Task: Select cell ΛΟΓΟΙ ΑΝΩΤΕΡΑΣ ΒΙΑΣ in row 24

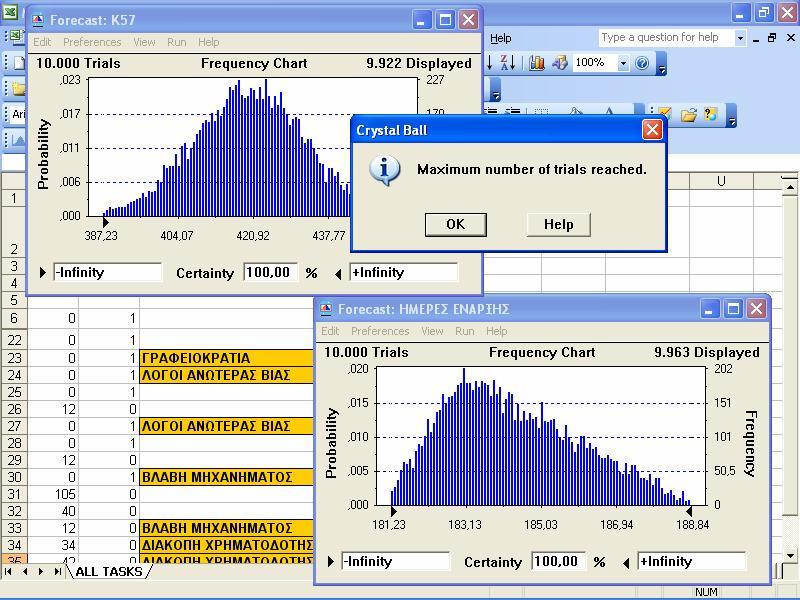Action: [227, 375]
